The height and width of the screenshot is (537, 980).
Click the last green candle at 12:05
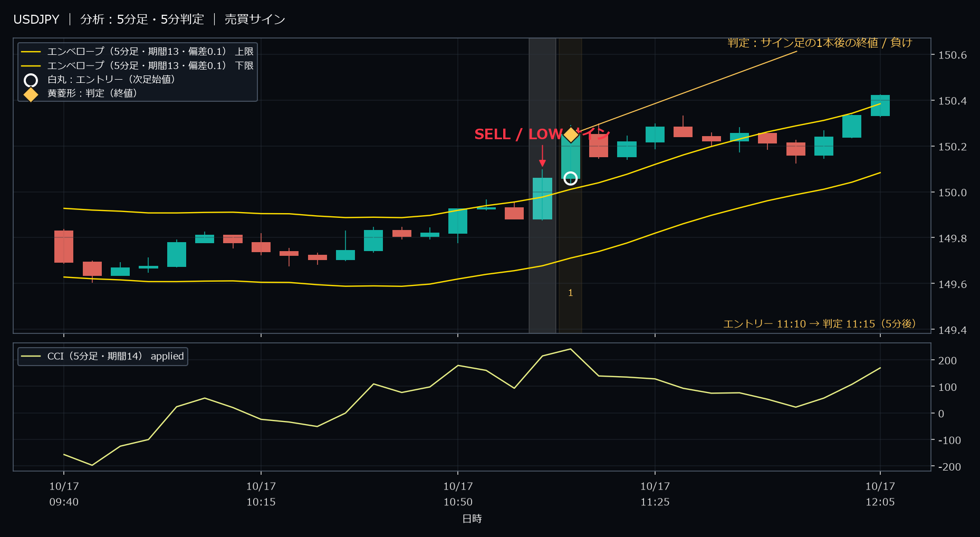880,106
